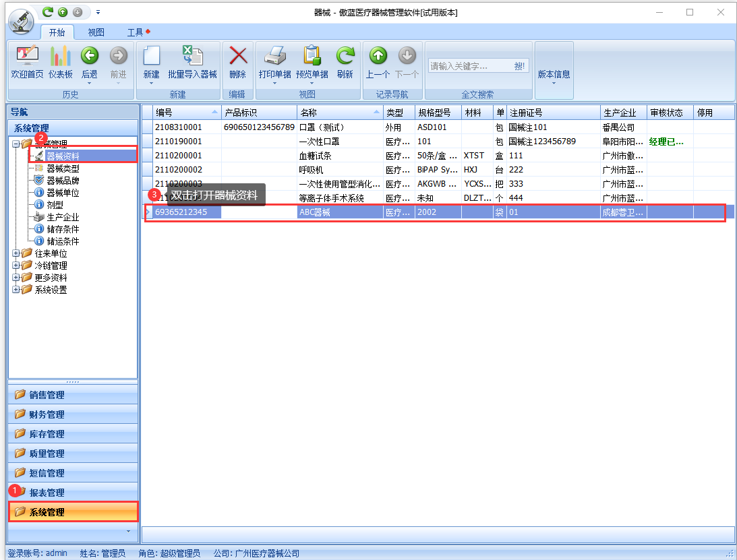Delete the record using 删除
This screenshot has height=560, width=737.
coord(238,62)
